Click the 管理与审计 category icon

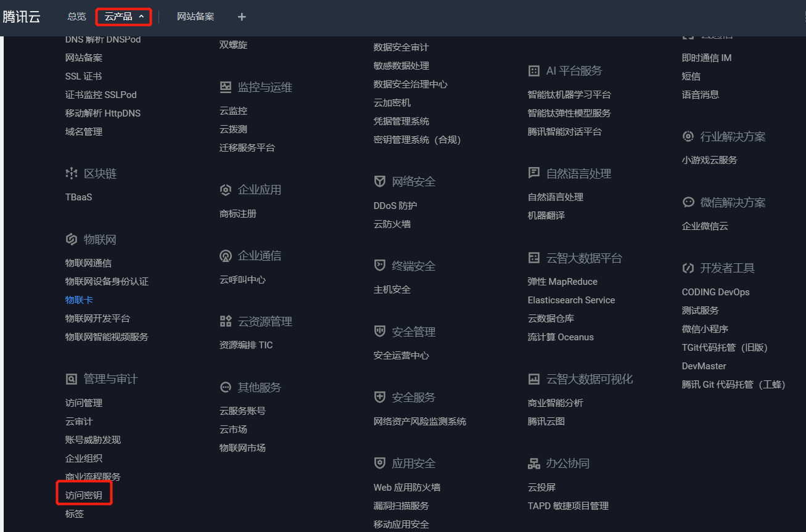coord(71,379)
